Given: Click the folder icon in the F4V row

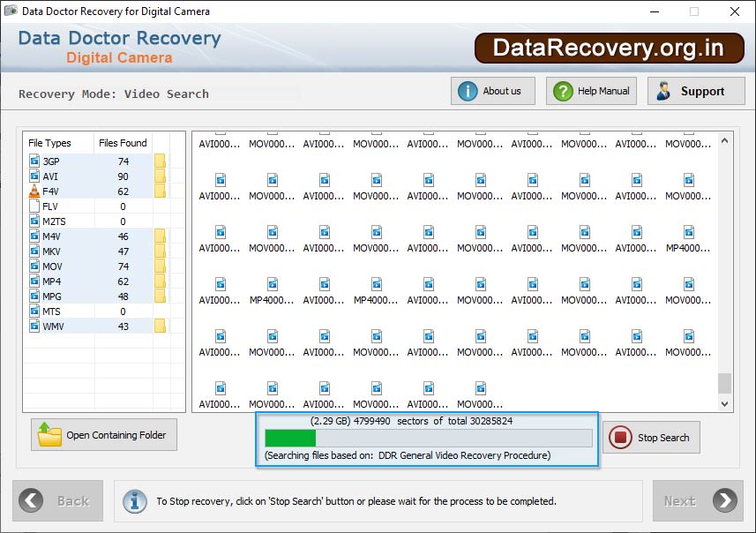Looking at the screenshot, I should [160, 191].
